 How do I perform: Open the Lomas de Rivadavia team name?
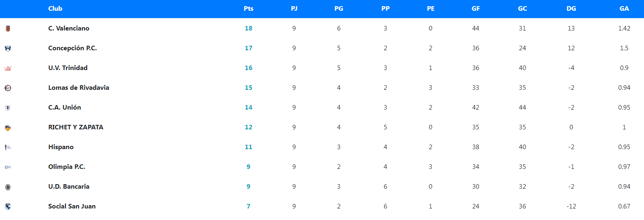point(78,88)
